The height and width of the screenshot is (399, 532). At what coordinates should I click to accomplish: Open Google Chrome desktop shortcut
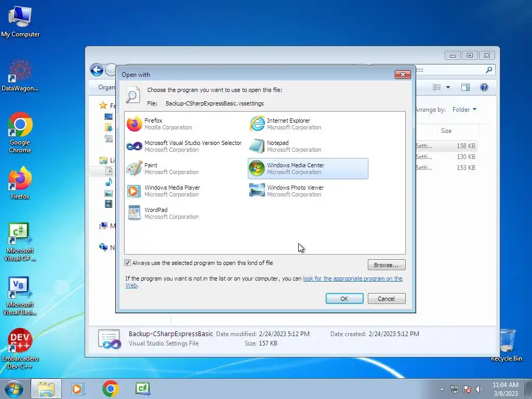[x=20, y=132]
